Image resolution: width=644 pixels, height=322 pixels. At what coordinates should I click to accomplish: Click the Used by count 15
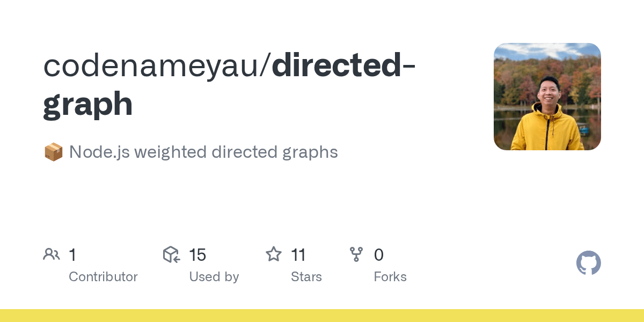click(197, 255)
